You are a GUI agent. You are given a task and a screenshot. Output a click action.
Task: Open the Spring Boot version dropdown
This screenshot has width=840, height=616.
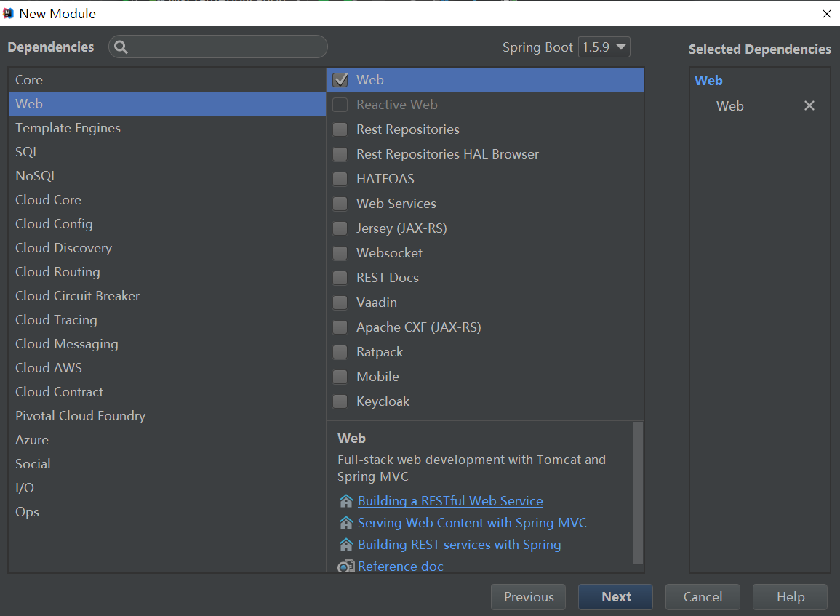tap(604, 47)
